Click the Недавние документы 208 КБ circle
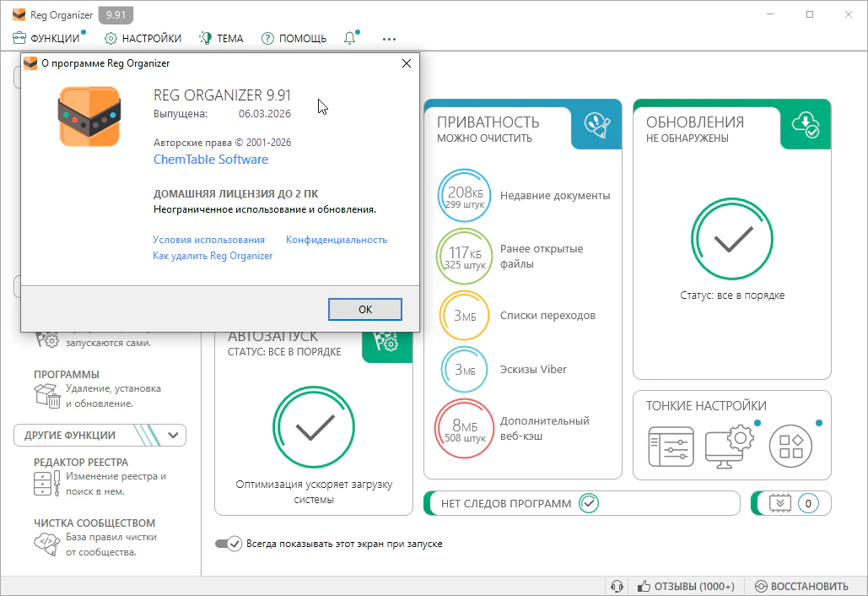This screenshot has width=868, height=596. pyautogui.click(x=464, y=196)
